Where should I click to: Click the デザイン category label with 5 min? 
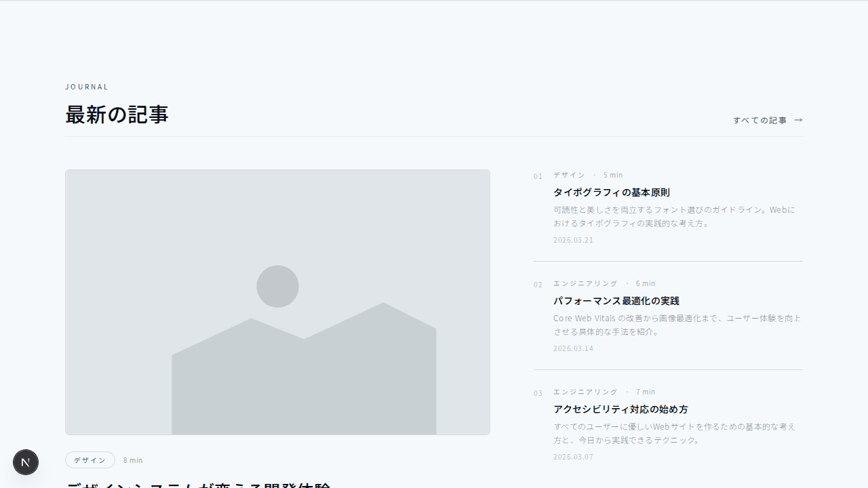(569, 175)
